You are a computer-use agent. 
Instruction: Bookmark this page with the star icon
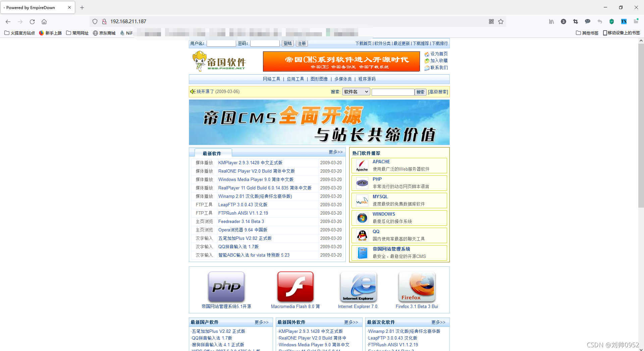coord(501,21)
